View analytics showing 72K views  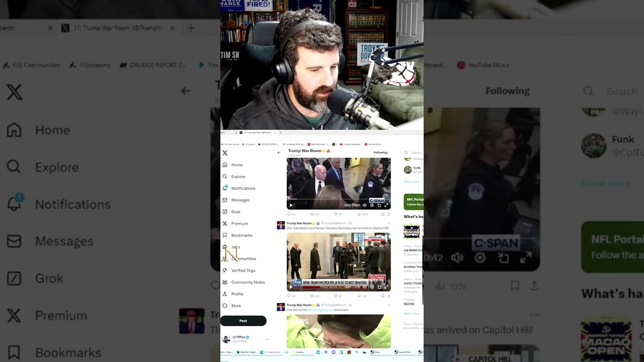pos(363,296)
